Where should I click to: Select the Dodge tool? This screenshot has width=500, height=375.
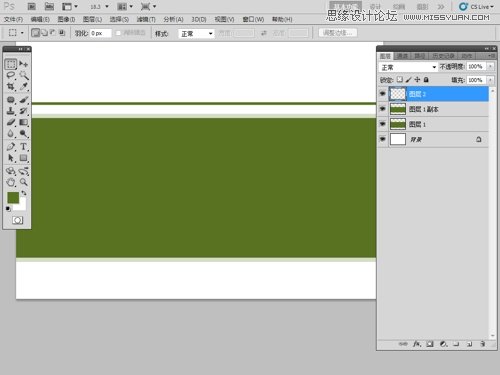tap(23, 133)
